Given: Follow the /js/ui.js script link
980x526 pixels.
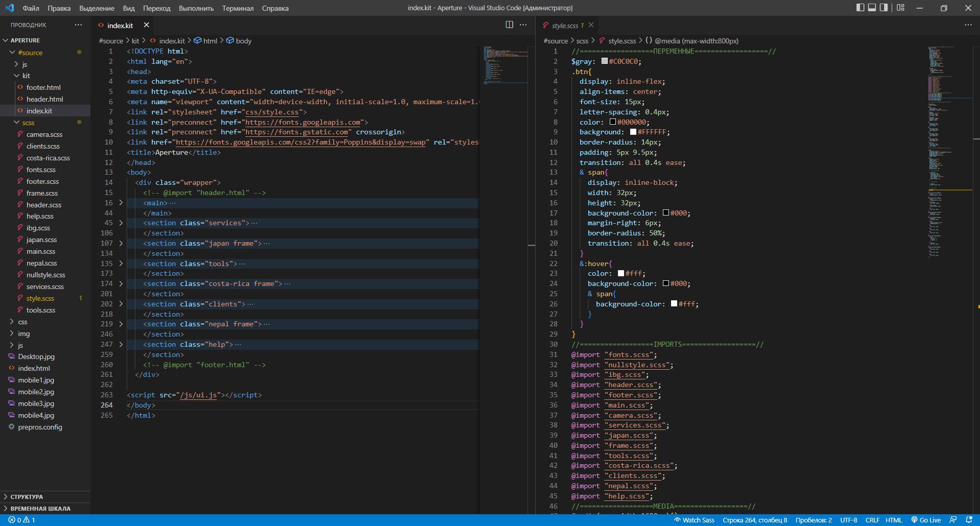Looking at the screenshot, I should 199,395.
